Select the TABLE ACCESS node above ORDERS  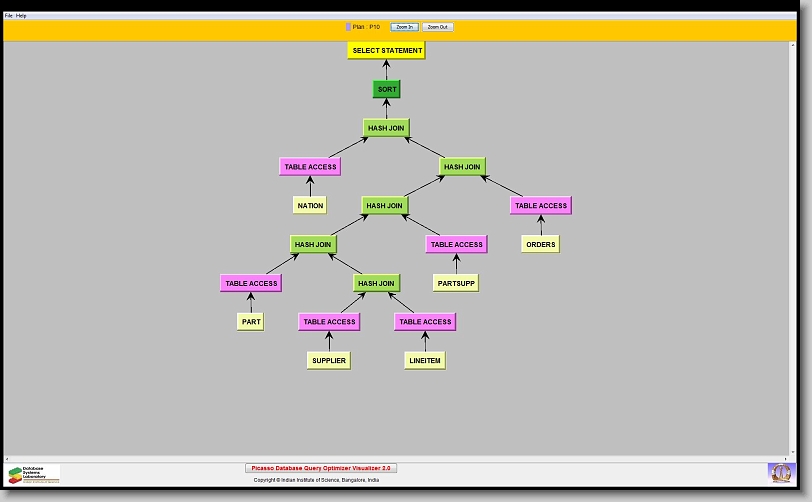(x=540, y=205)
